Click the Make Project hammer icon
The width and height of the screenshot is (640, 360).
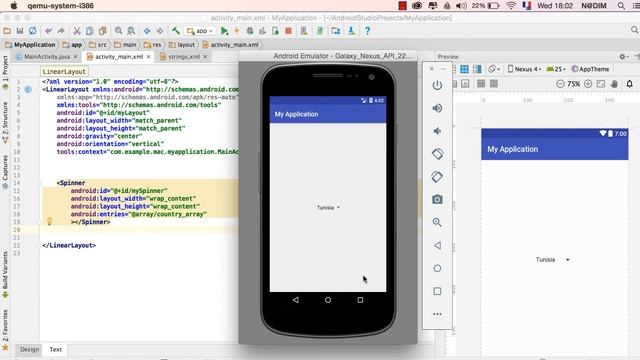[176, 31]
